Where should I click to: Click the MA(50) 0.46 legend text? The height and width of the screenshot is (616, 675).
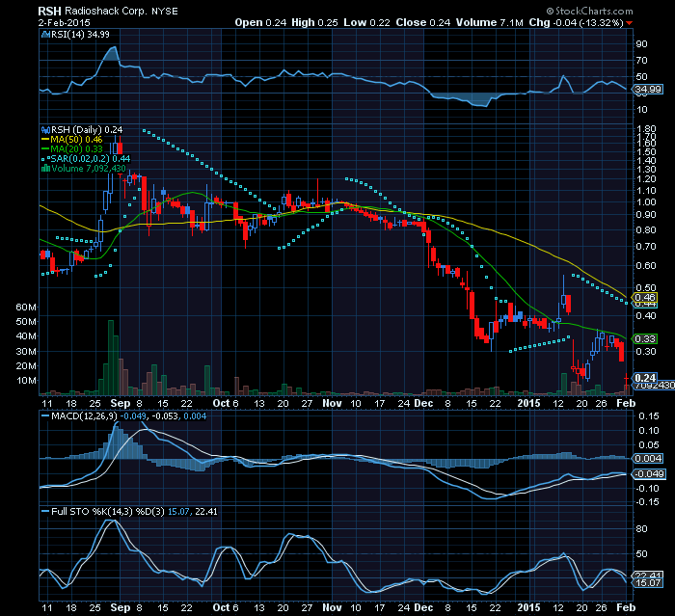coord(76,140)
